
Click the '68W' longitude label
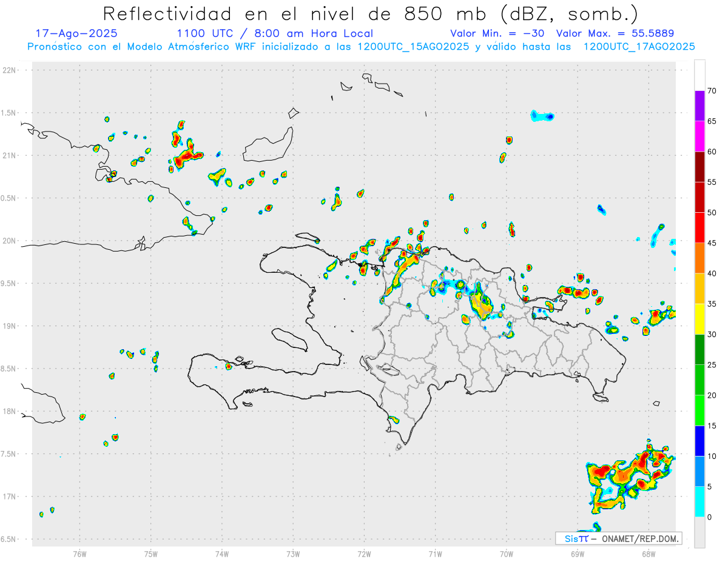[x=649, y=554]
